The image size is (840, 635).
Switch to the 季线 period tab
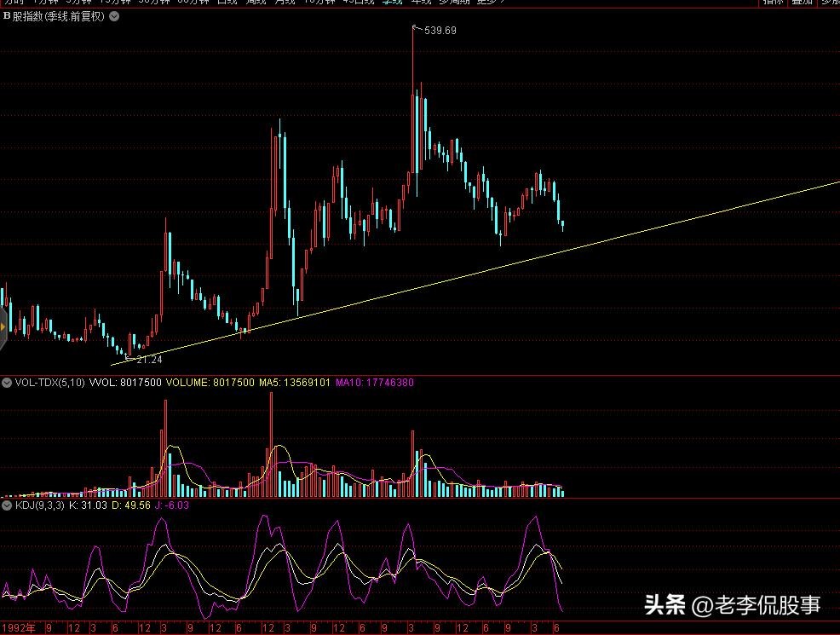tap(392, 3)
